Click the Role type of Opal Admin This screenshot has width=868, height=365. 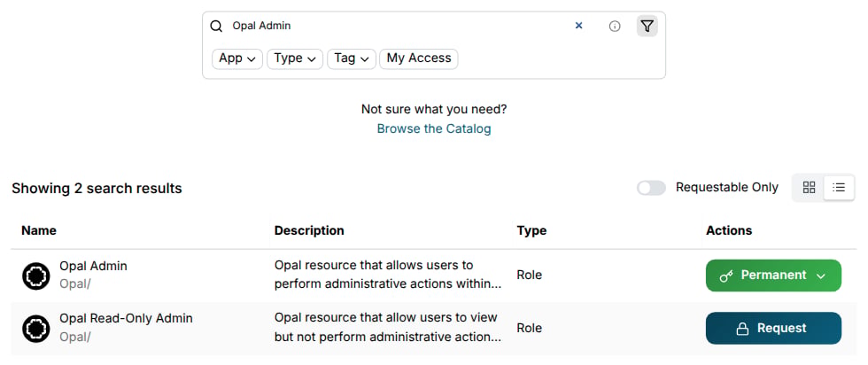point(530,276)
